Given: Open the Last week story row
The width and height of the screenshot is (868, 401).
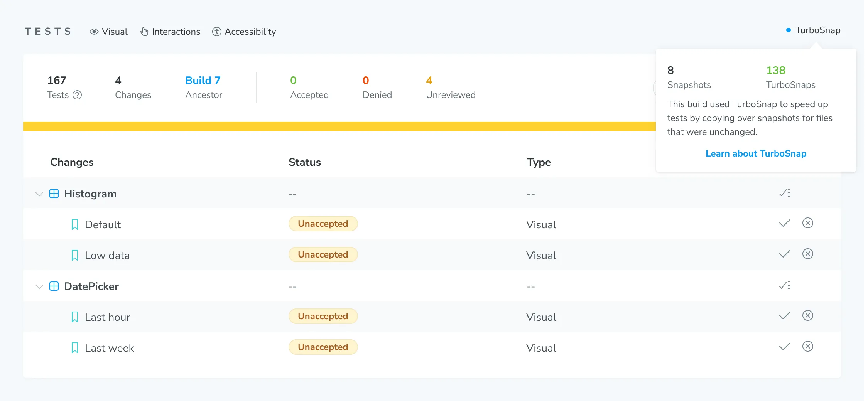Looking at the screenshot, I should coord(109,348).
